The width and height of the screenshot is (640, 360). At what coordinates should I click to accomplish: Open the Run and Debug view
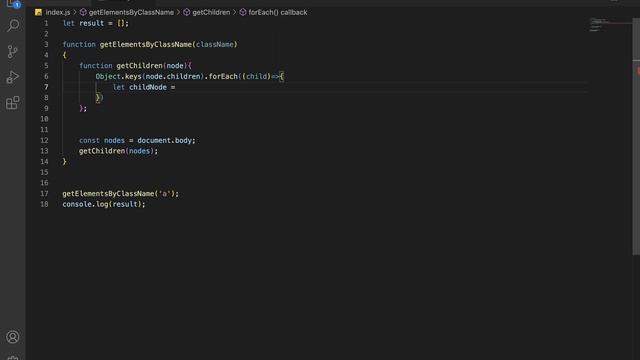pyautogui.click(x=13, y=77)
